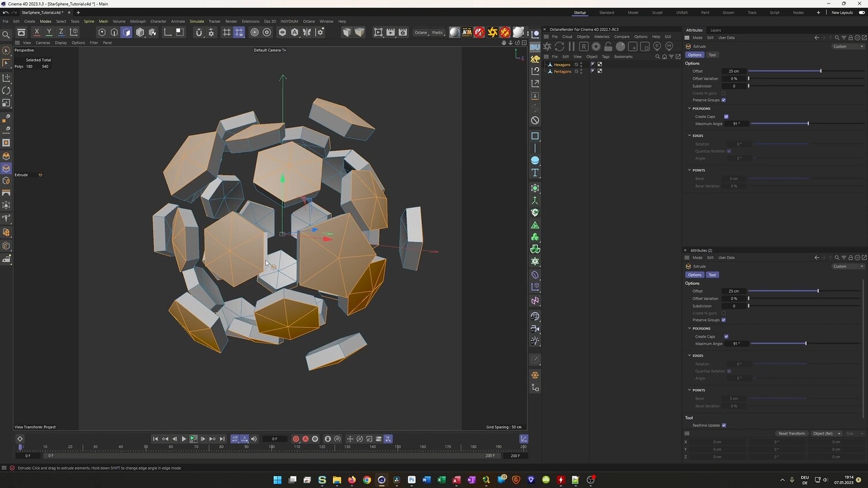Collapse POLYGONS section in Attributes (2)
The height and width of the screenshot is (488, 868).
pyautogui.click(x=689, y=328)
